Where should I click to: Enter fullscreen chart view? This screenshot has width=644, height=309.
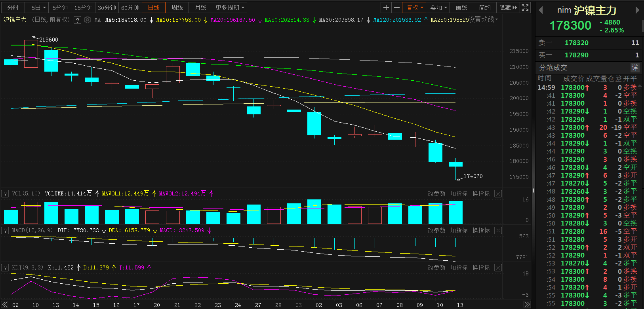click(525, 8)
